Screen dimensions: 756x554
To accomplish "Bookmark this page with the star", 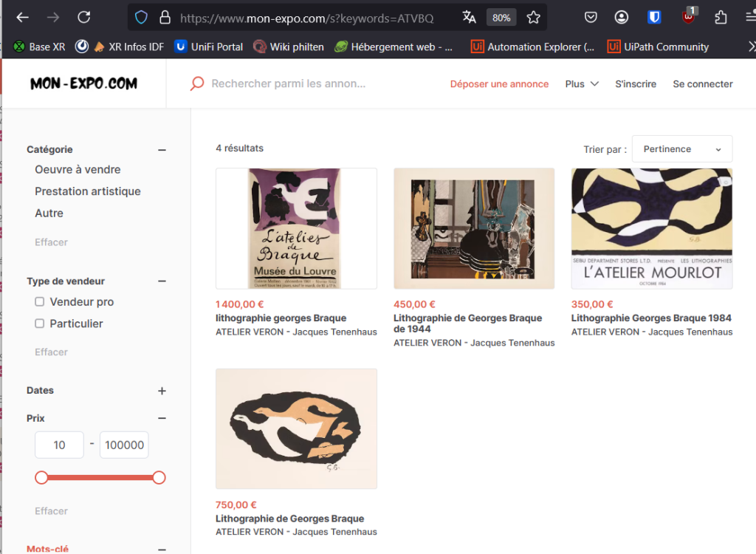I will pyautogui.click(x=533, y=18).
